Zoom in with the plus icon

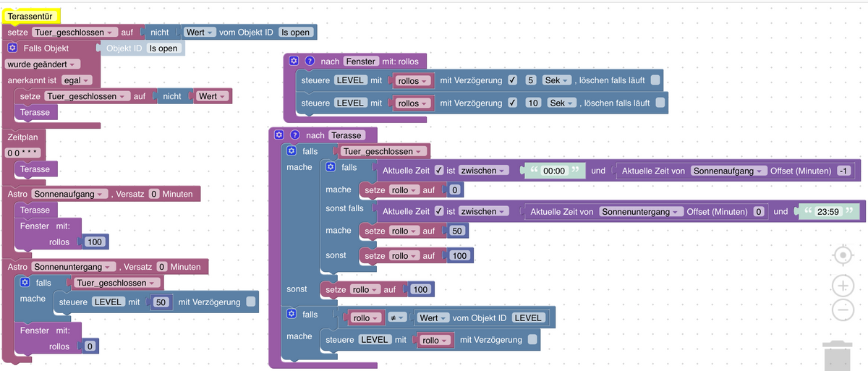[x=843, y=286]
